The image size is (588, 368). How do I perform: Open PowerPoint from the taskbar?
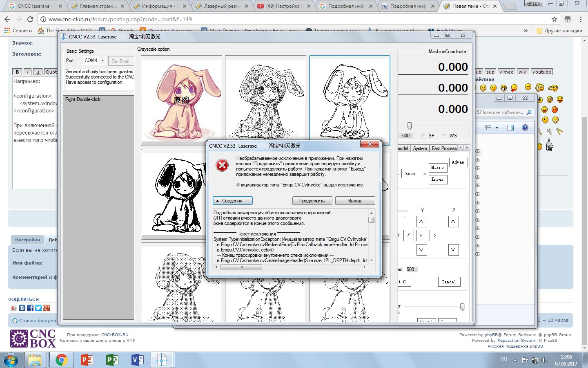coord(87,360)
